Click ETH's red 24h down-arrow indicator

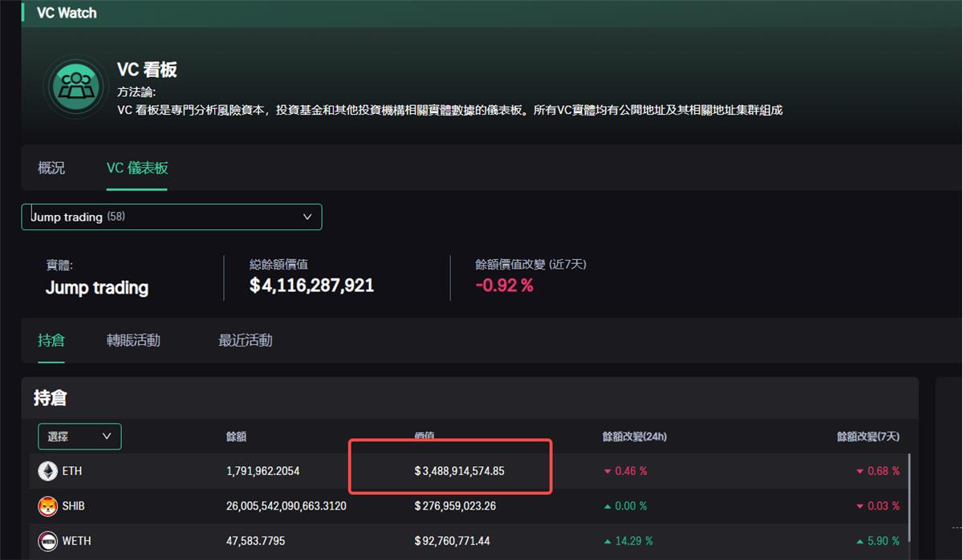click(607, 472)
